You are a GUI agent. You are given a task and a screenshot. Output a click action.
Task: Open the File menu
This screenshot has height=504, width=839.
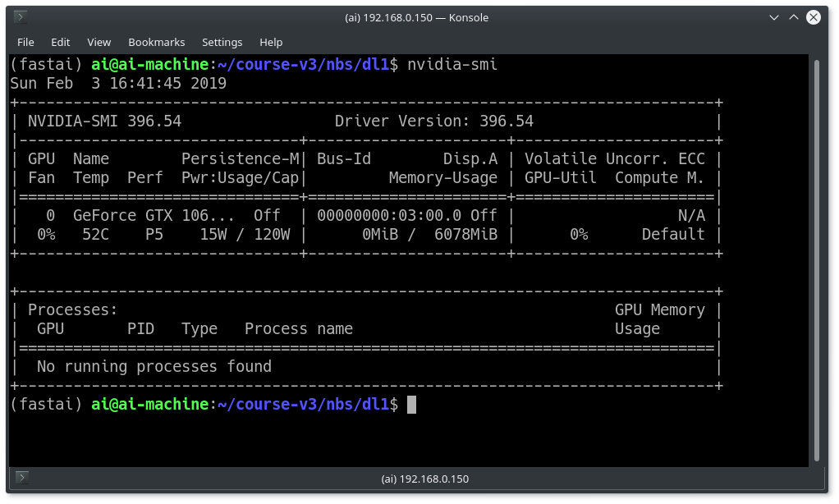25,42
